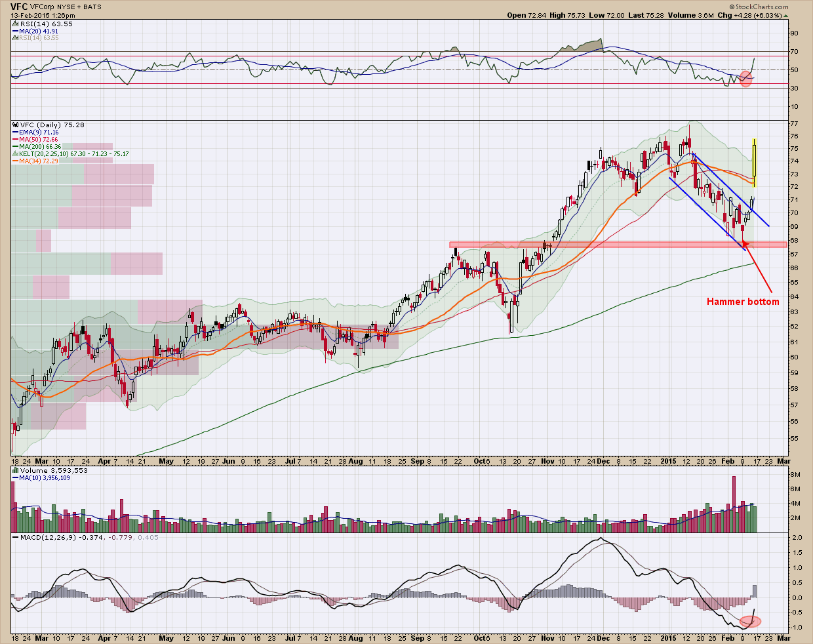This screenshot has height=644, width=813.
Task: Click the MA(50) 72.66 legend entry
Action: 39,139
